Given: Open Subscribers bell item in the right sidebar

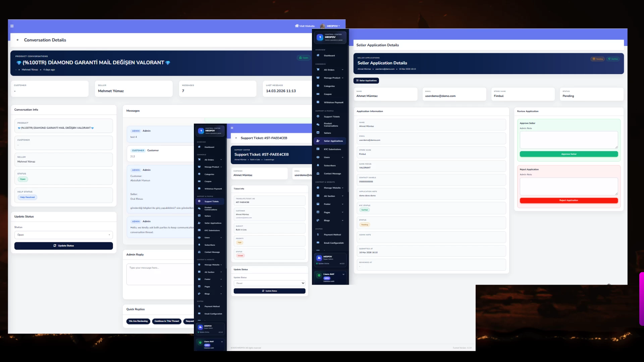Looking at the screenshot, I should point(329,166).
